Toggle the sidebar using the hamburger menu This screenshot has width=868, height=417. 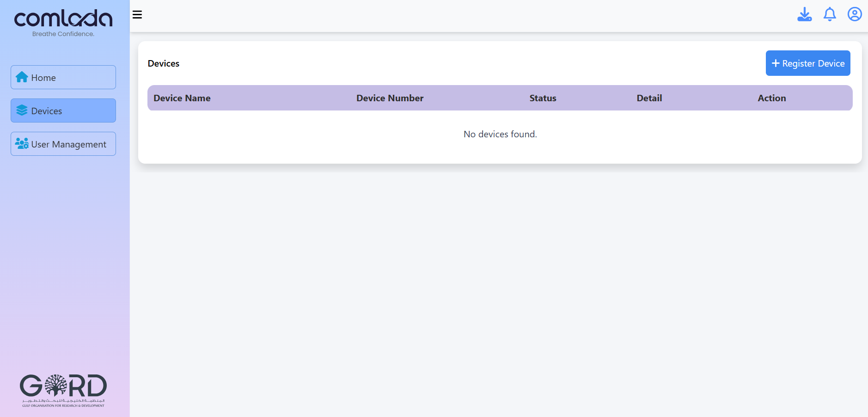[137, 14]
